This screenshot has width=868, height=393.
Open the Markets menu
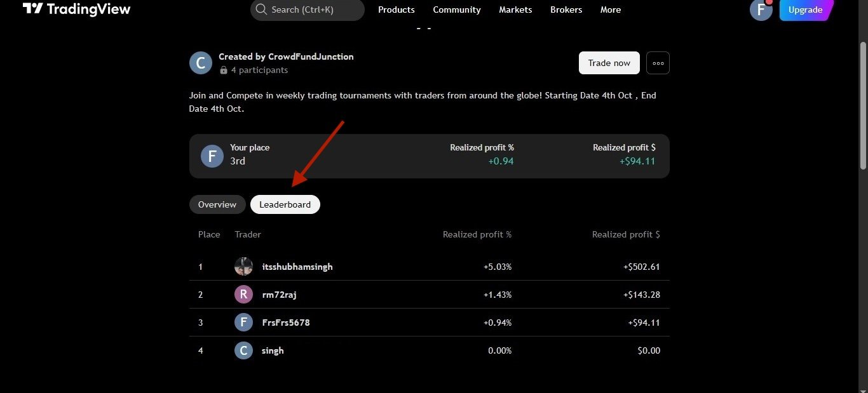coord(515,10)
